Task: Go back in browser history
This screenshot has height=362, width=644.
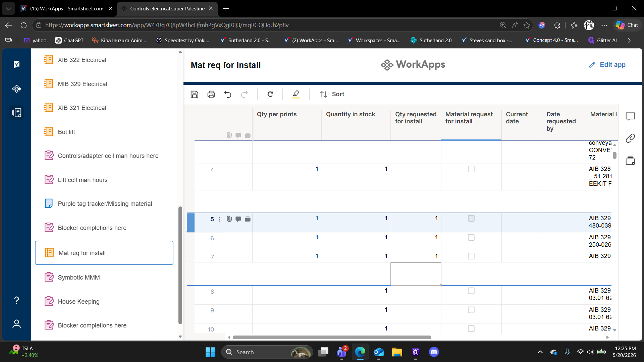Action: 9,25
